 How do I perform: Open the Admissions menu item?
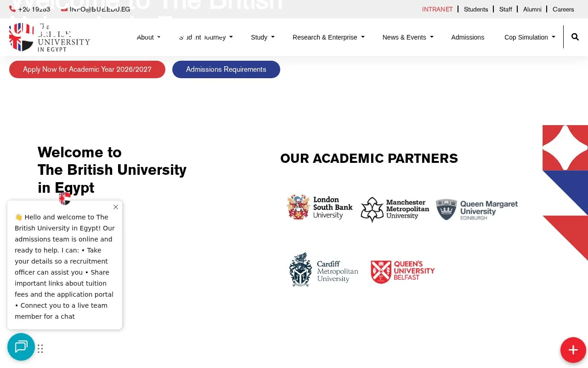[468, 37]
